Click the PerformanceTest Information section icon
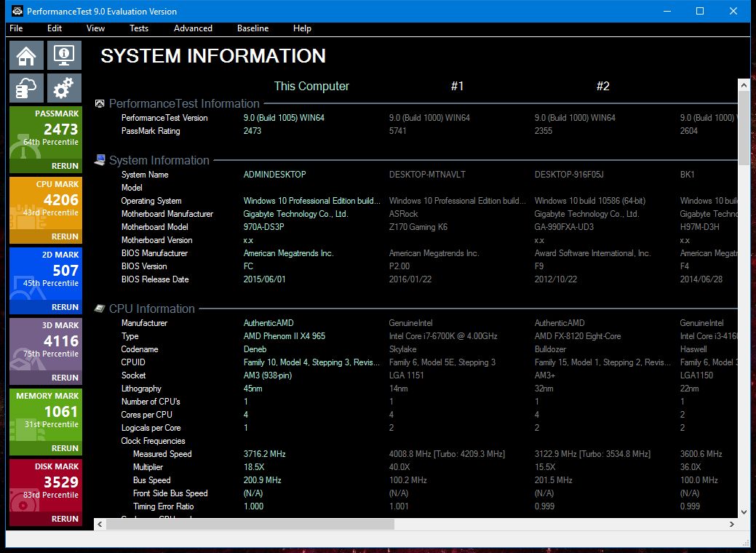Screen dimensions: 756x553 [x=100, y=103]
